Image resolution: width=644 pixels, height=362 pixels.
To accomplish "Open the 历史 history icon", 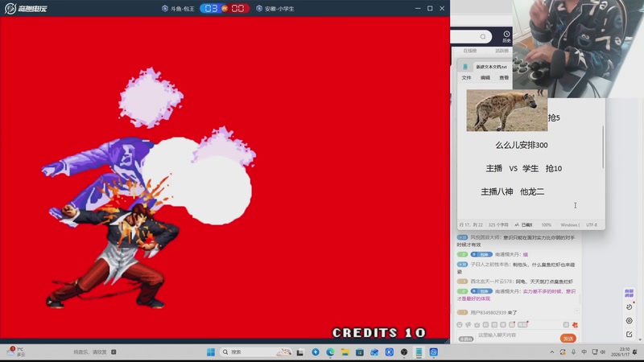I will [506, 36].
